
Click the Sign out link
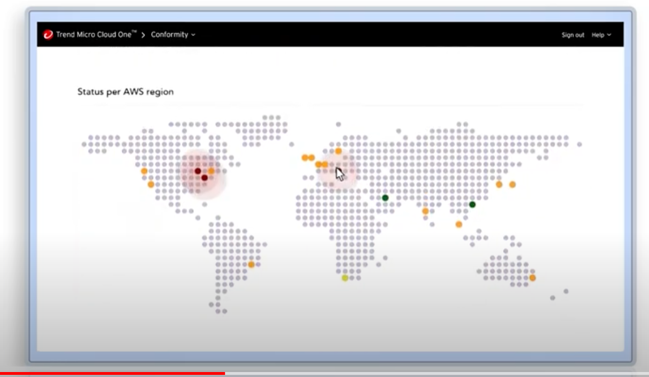pyautogui.click(x=573, y=35)
